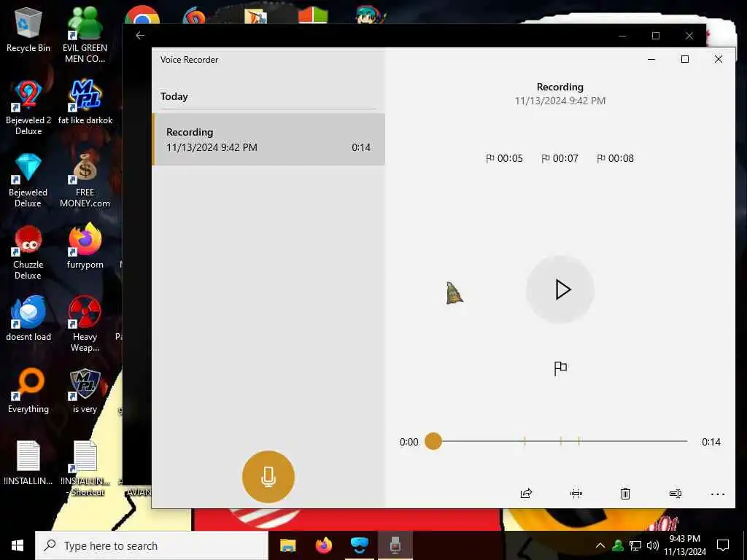747x560 pixels.
Task: Open the notification action center
Action: tap(723, 545)
